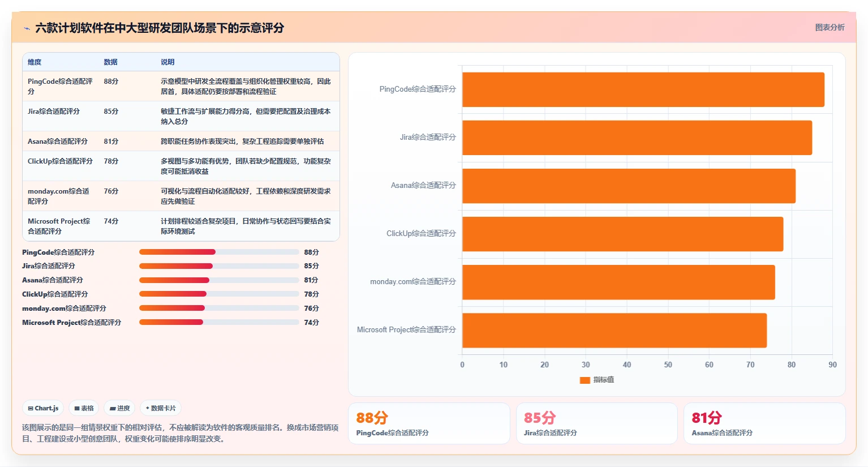Click the Asana progress bar

pos(219,280)
